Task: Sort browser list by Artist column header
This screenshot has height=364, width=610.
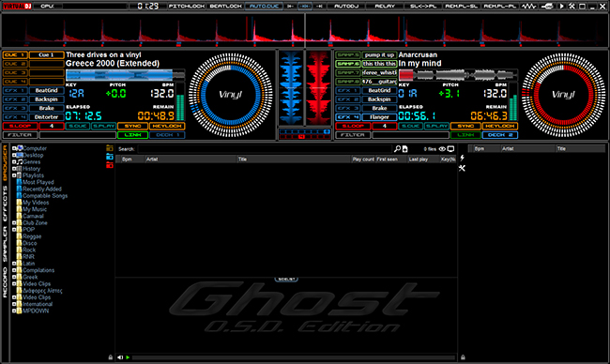Action: click(x=191, y=159)
